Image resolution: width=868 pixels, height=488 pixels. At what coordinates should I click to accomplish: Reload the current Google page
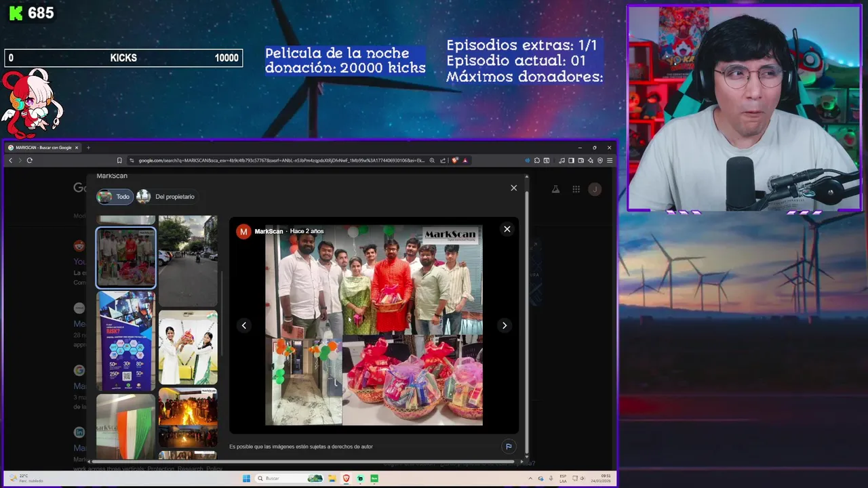(30, 160)
